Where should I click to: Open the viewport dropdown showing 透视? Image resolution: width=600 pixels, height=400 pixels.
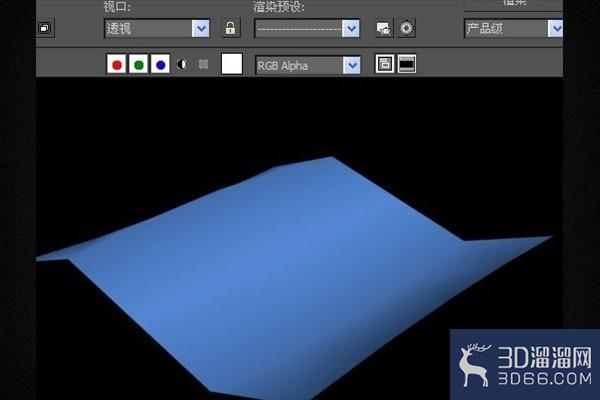tap(157, 28)
